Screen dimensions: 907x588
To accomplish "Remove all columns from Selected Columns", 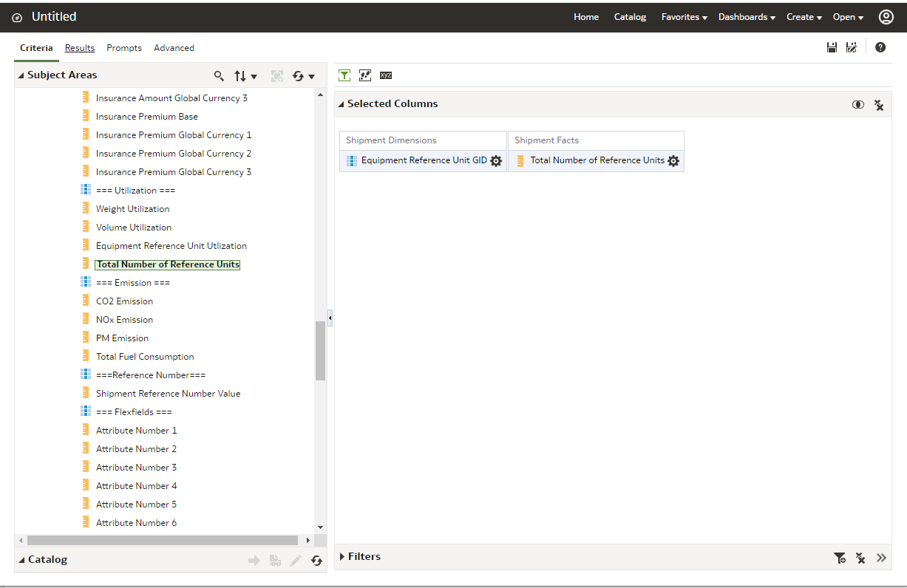I will pos(879,105).
